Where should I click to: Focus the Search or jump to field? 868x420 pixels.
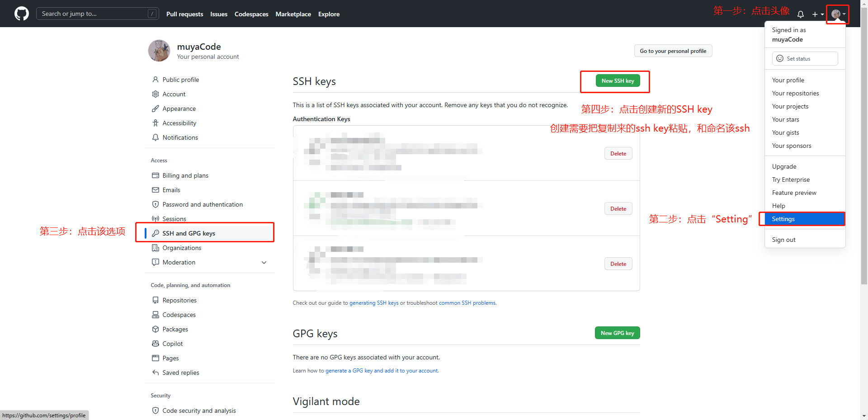97,14
